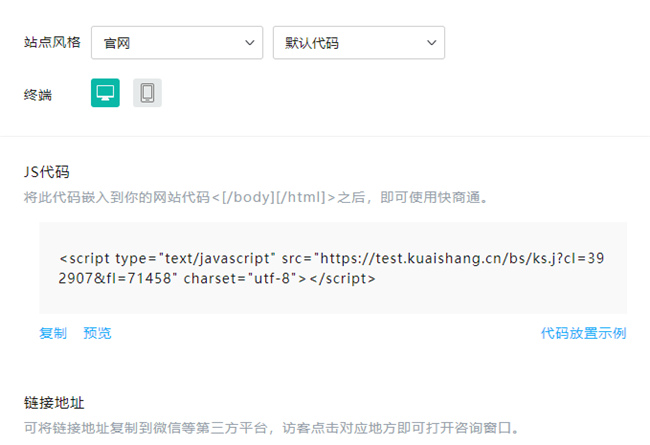Switch to the mobile phone terminal icon
Image resolution: width=650 pixels, height=445 pixels.
147,93
